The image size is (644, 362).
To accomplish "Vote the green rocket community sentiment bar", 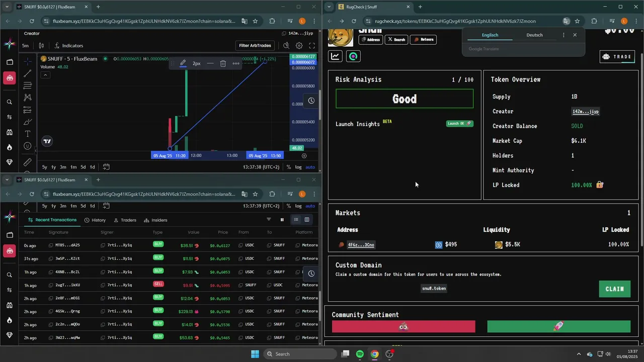I will coord(559,327).
